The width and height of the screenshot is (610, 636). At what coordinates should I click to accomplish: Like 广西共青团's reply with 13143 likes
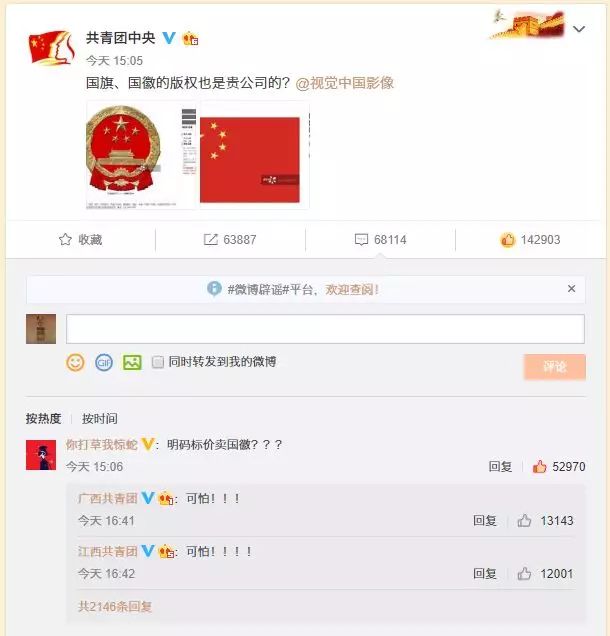coord(524,520)
